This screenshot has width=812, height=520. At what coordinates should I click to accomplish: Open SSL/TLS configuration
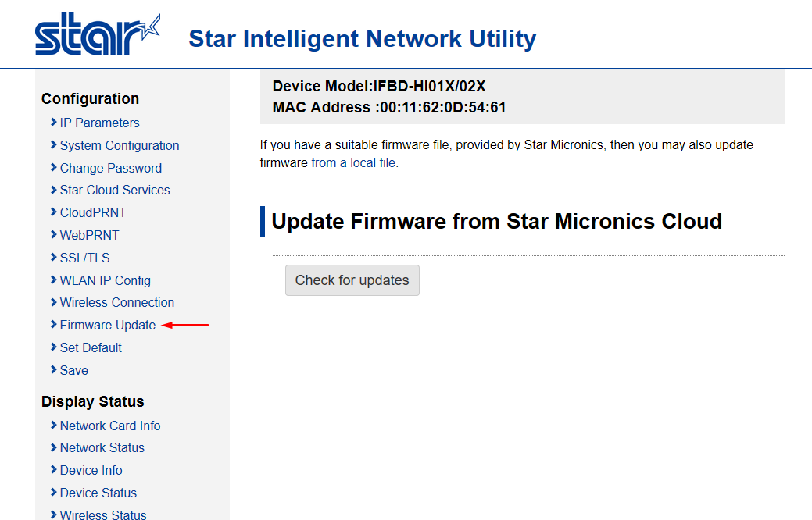tap(84, 258)
